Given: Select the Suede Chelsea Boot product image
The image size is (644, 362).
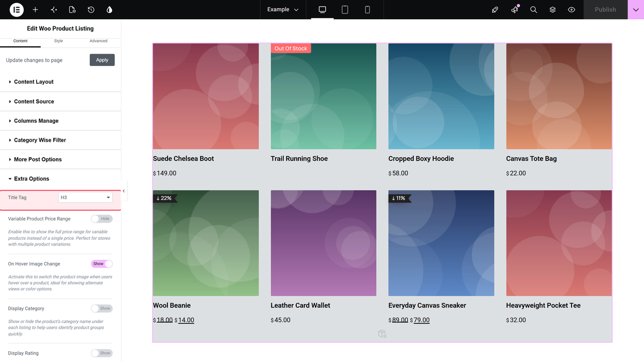Looking at the screenshot, I should click(x=206, y=97).
